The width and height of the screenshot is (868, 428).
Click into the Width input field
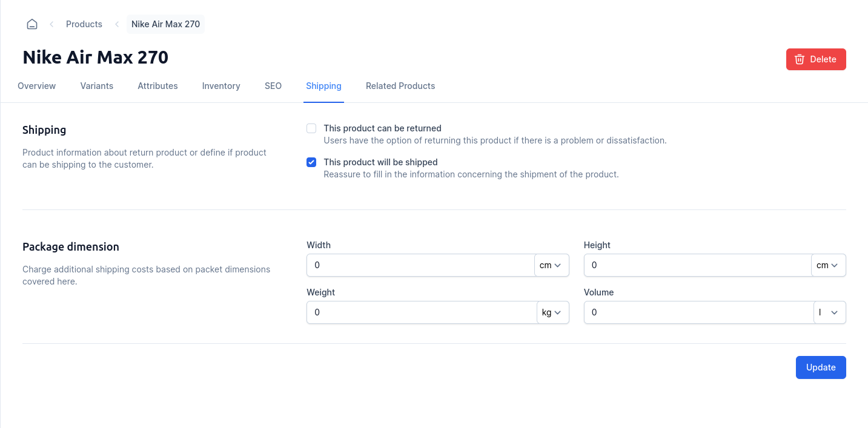[x=420, y=265]
